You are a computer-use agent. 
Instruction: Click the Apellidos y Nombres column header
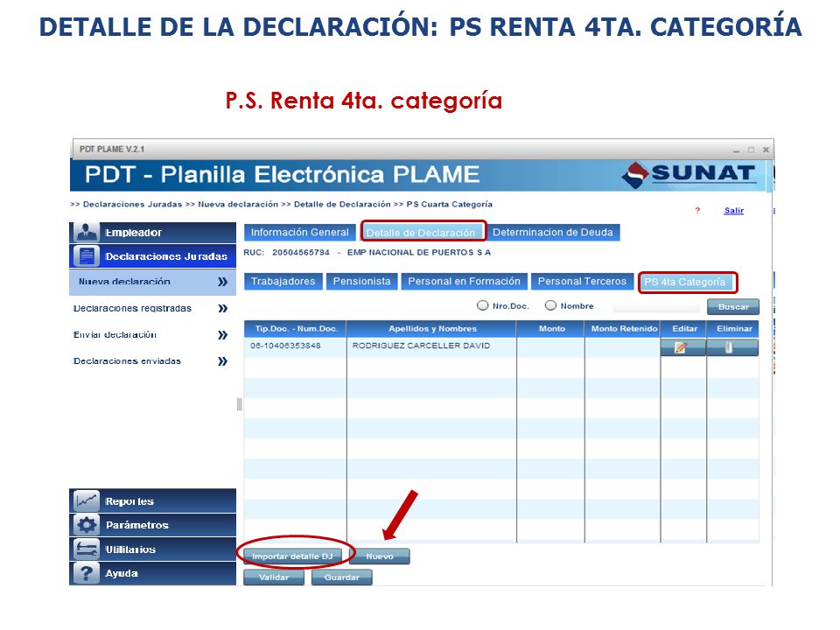tap(432, 328)
